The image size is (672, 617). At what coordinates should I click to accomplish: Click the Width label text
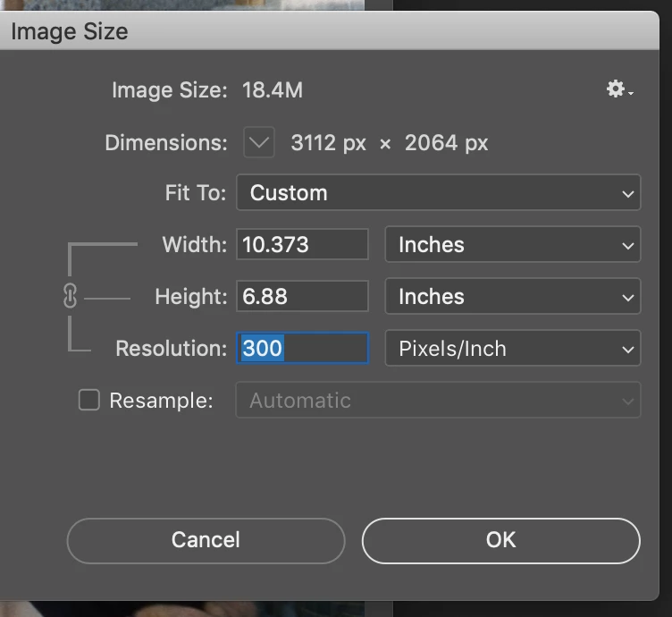194,245
